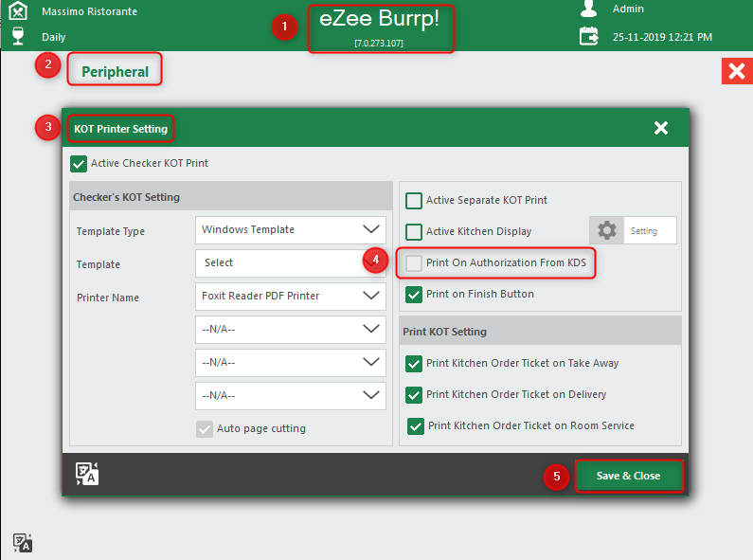Check Print On Authorization From KDS
753x560 pixels.
coord(414,262)
